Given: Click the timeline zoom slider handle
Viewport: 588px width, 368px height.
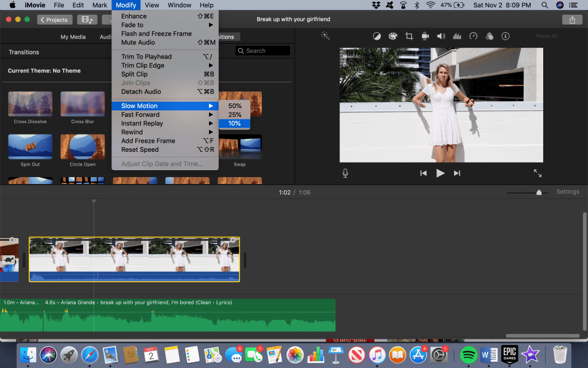Looking at the screenshot, I should point(539,192).
